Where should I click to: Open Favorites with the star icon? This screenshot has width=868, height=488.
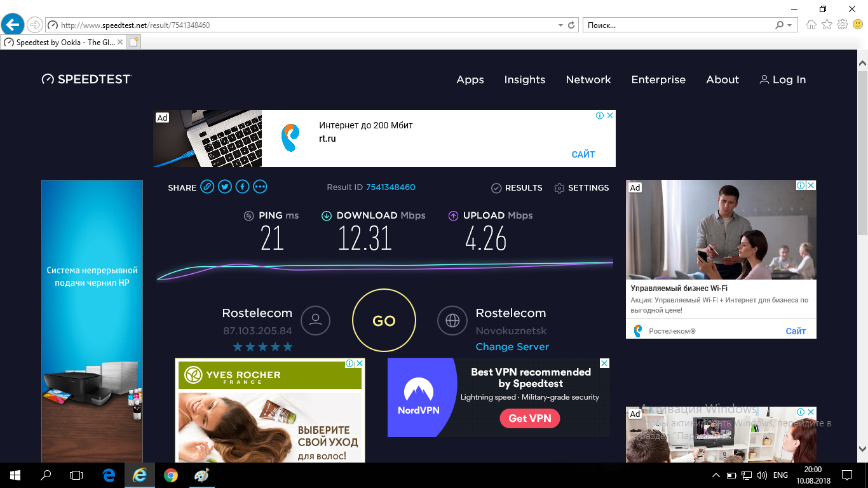[x=827, y=25]
